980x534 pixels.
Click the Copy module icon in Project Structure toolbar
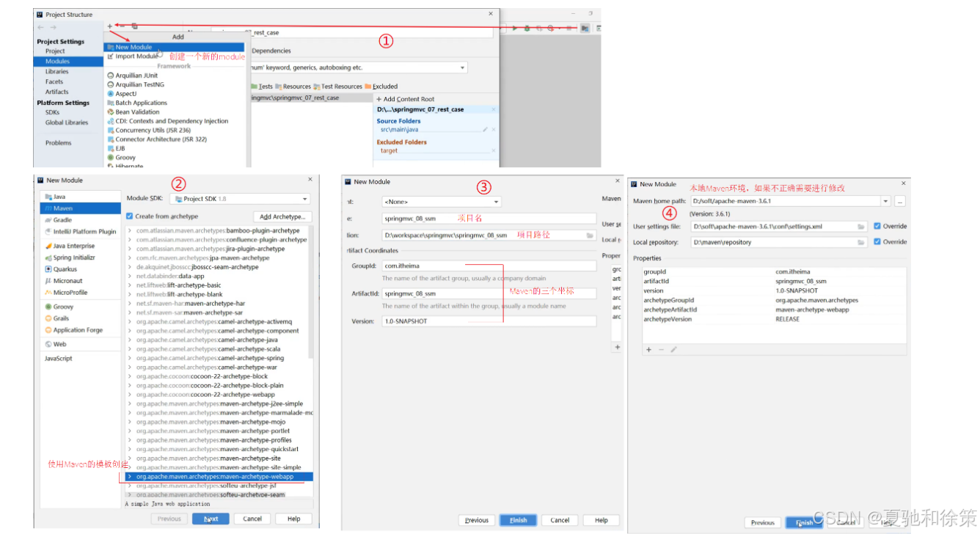pyautogui.click(x=134, y=26)
